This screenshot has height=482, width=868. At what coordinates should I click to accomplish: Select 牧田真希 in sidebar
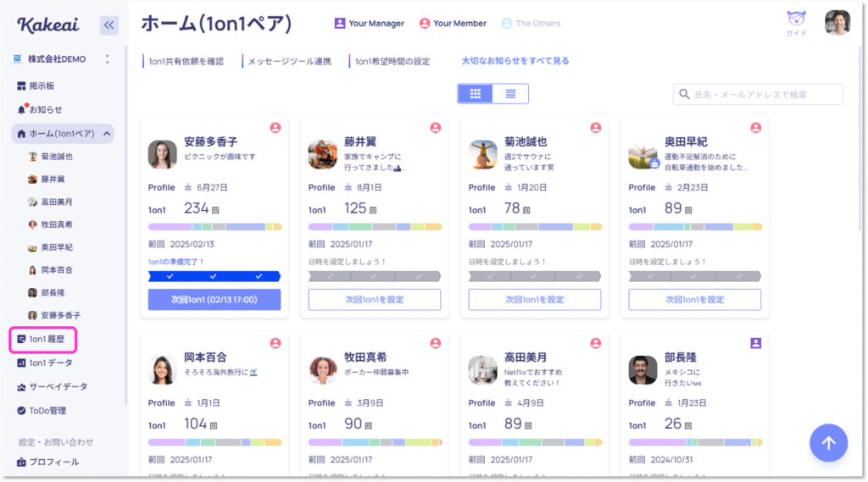click(x=50, y=224)
